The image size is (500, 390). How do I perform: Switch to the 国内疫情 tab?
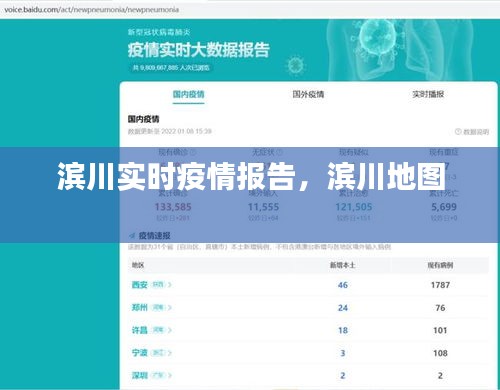coord(188,94)
